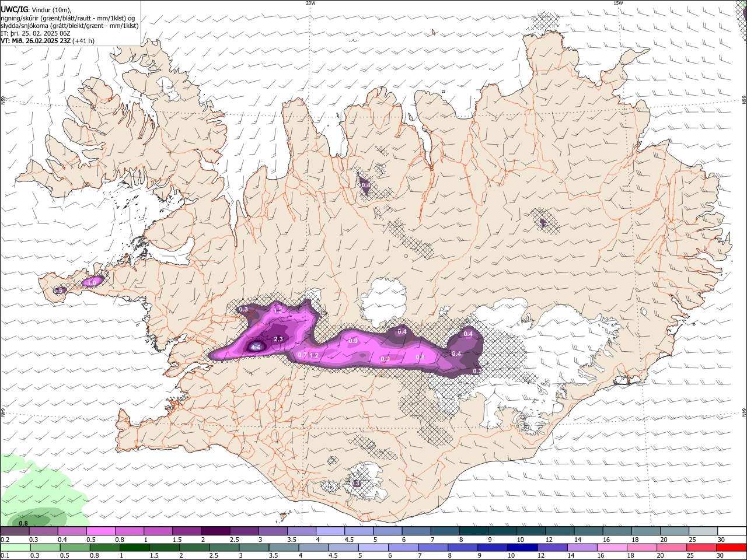Click the 1.2 label next to 0.7

[x=314, y=355]
